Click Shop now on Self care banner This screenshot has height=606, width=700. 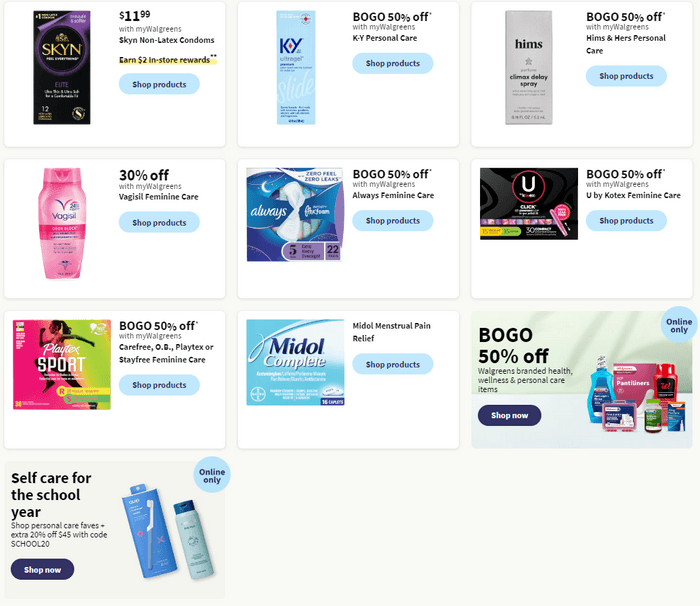tap(42, 569)
